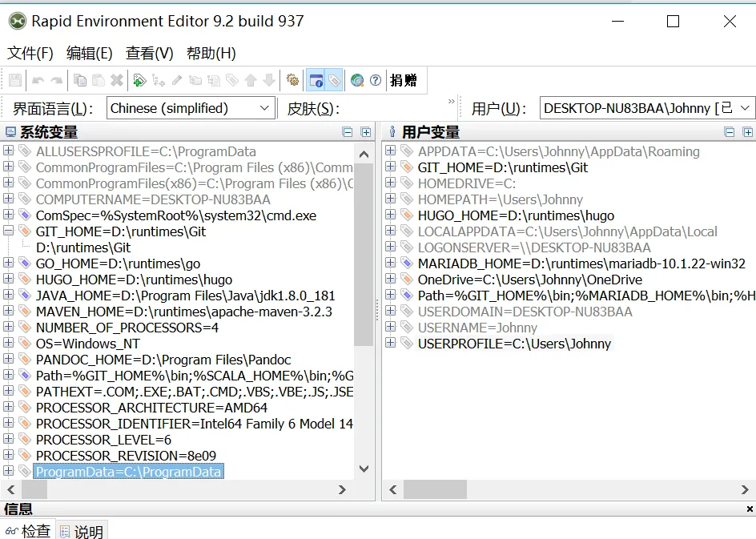This screenshot has height=539, width=756.
Task: Open the 查看(V) menu
Action: pos(150,53)
